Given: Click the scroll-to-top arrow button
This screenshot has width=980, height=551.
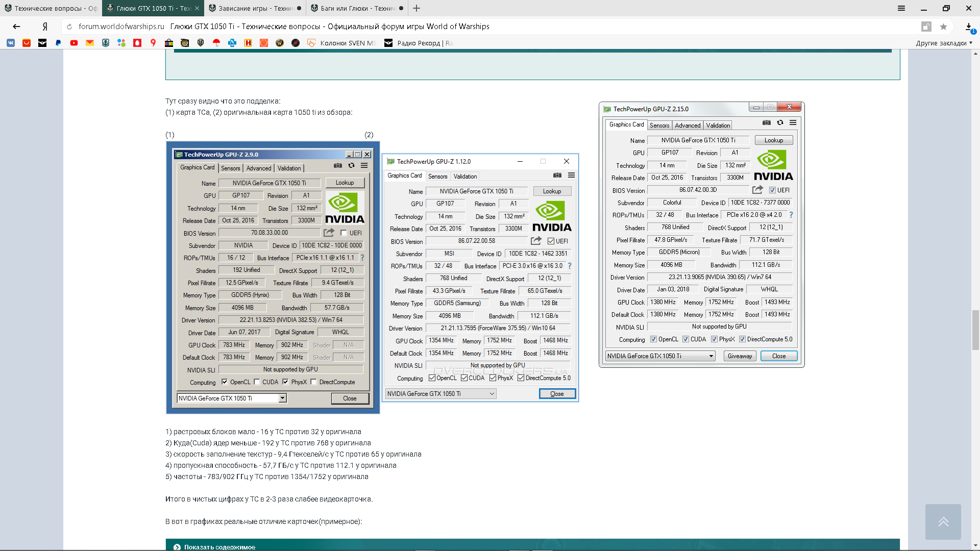Looking at the screenshot, I should (x=943, y=521).
